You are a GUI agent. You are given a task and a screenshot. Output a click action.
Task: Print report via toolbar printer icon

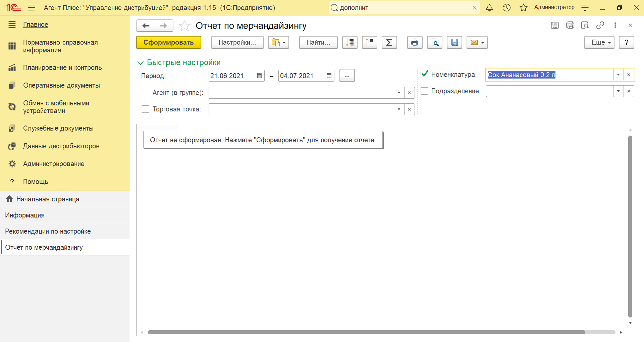(x=415, y=42)
